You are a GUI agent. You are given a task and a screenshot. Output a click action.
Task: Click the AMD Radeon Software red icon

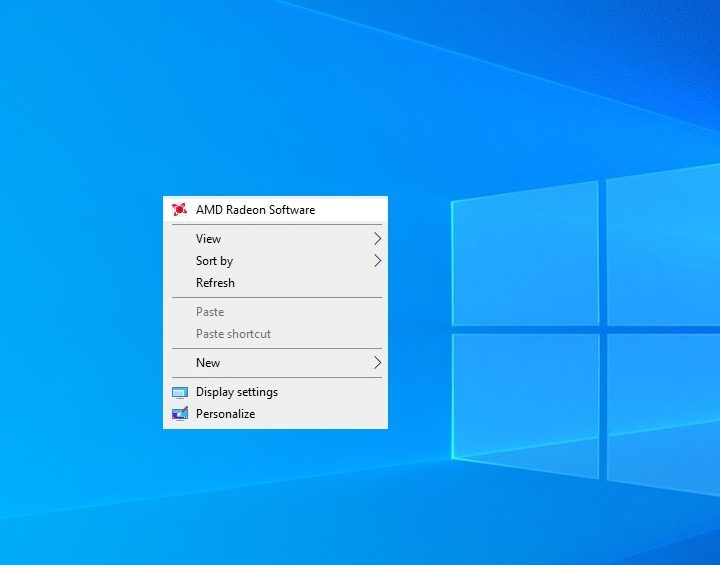click(179, 209)
